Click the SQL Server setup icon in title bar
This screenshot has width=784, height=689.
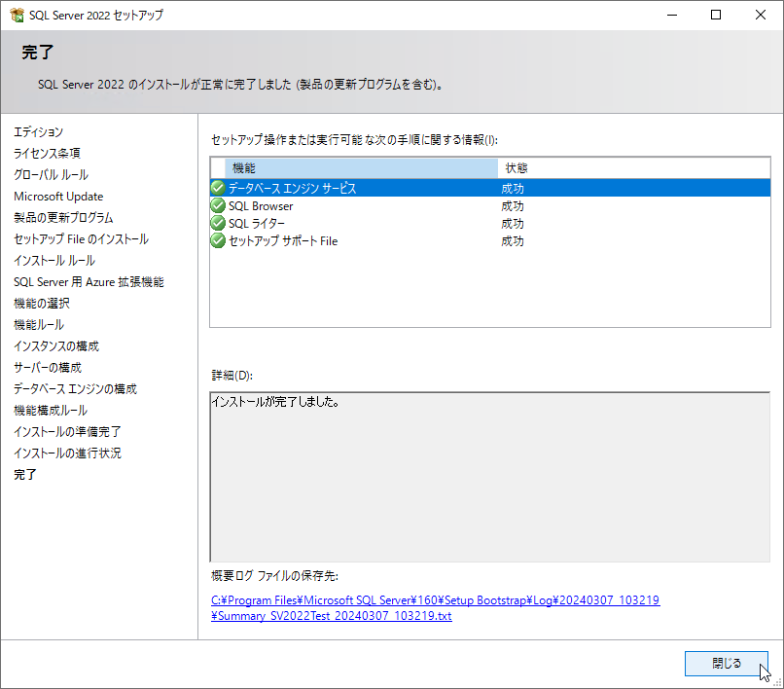pyautogui.click(x=17, y=15)
